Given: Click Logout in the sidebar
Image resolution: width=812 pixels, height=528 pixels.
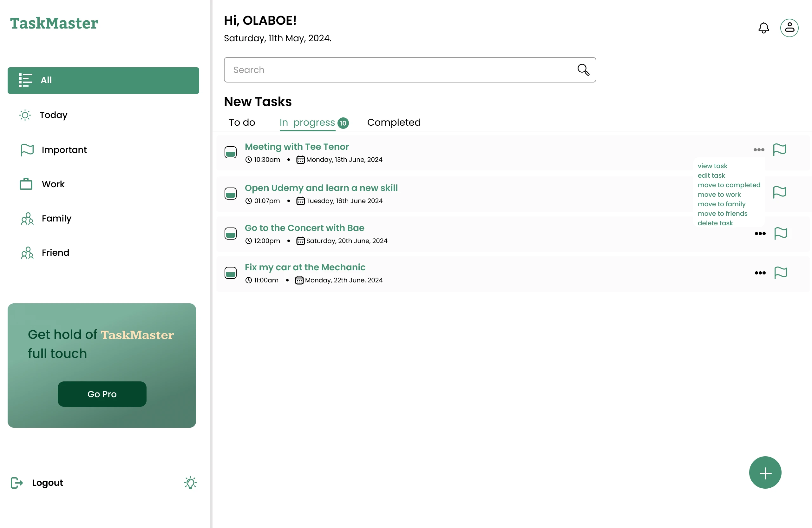Looking at the screenshot, I should click(x=48, y=483).
